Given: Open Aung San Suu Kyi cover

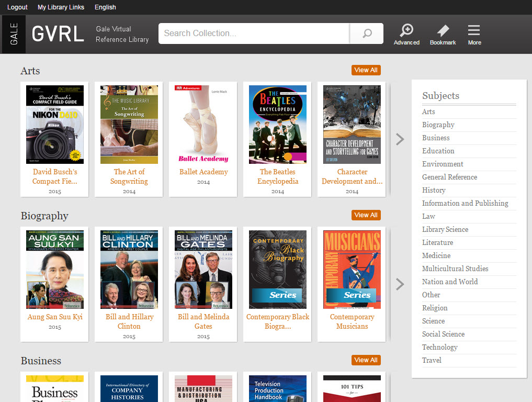Looking at the screenshot, I should coord(54,270).
